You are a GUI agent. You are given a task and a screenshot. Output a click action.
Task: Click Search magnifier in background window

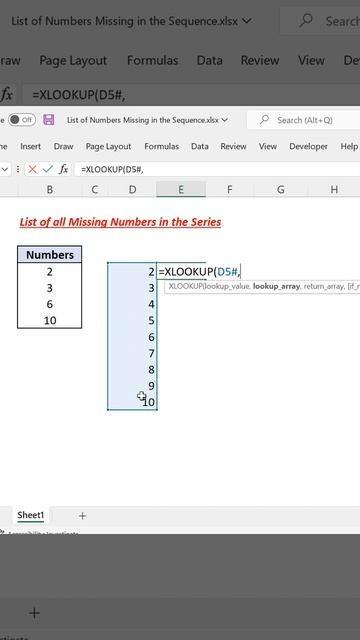point(305,20)
